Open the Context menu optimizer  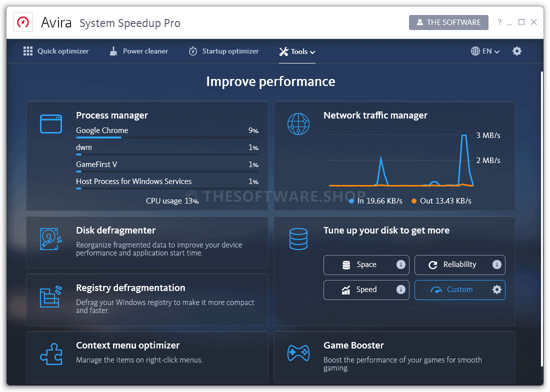[x=147, y=357]
